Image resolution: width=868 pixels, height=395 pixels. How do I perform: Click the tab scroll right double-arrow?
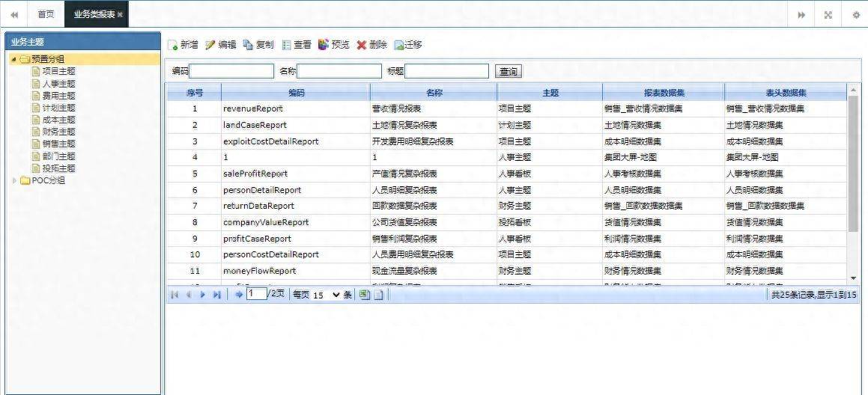point(801,15)
